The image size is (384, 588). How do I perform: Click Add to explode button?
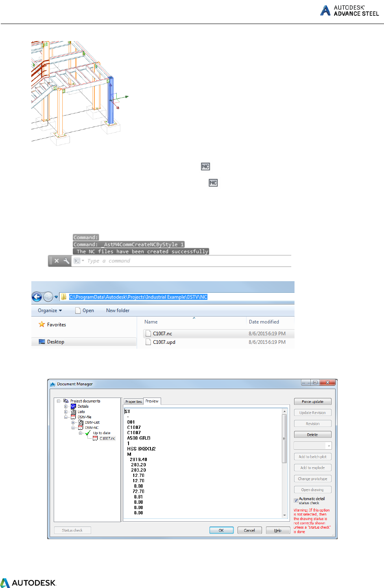point(313,468)
